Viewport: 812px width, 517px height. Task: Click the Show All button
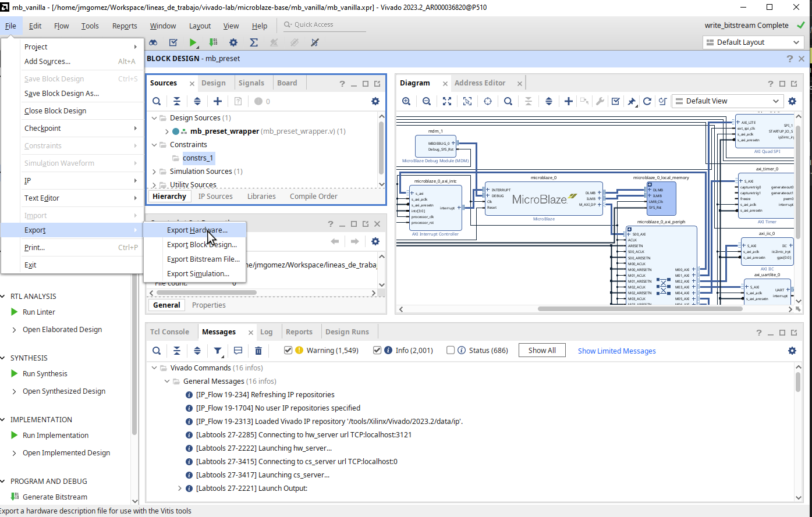coord(542,351)
